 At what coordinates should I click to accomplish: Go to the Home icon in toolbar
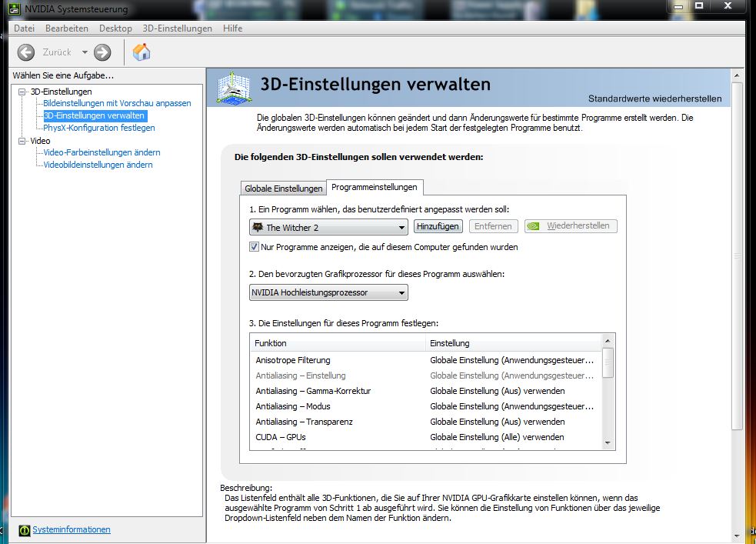tap(142, 52)
